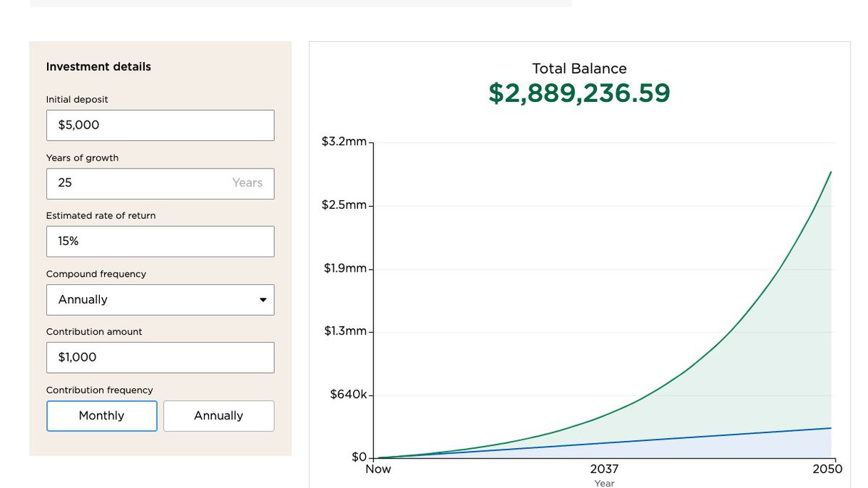Click the Initial deposit label
Image resolution: width=868 pixels, height=488 pixels.
(77, 100)
